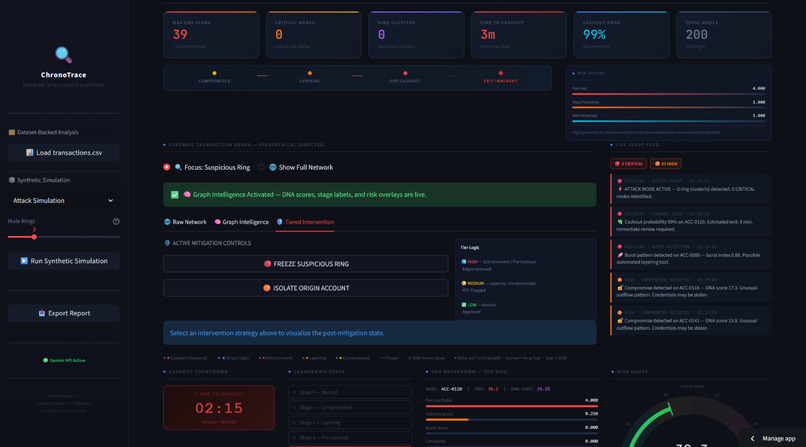Click the ChronoTrace magnifying glass logo
Image resolution: width=806 pixels, height=447 pixels.
63,54
